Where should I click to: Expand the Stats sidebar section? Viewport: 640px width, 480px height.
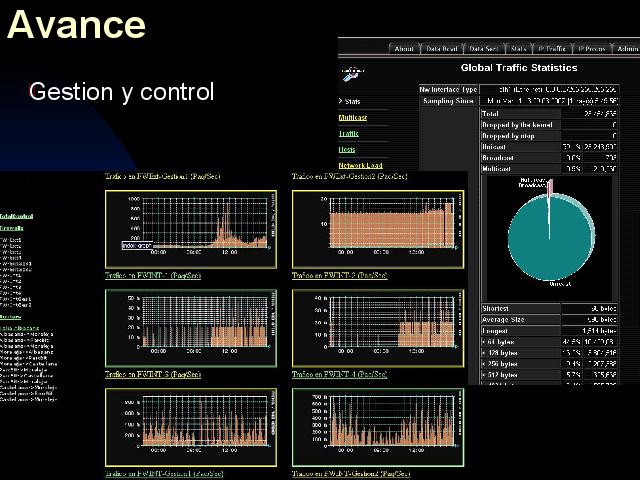351,101
